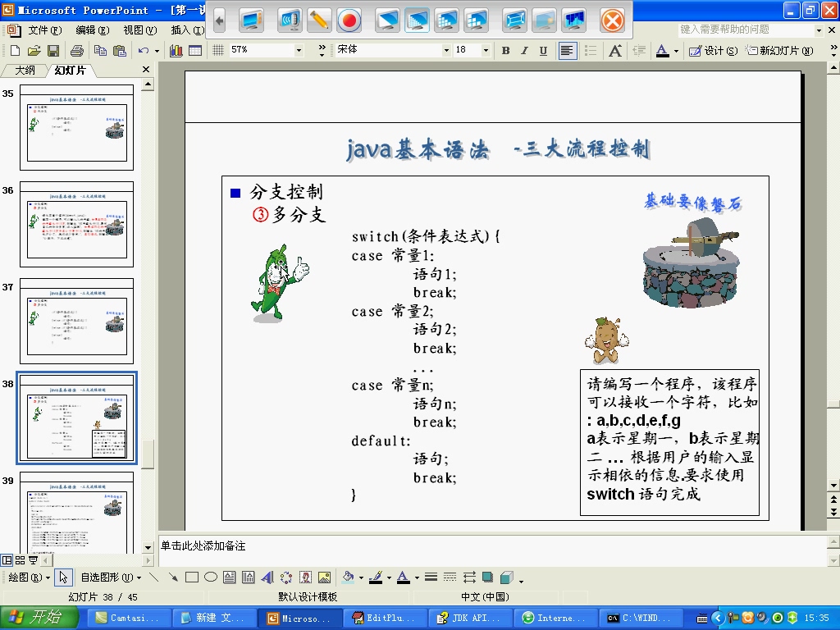Image resolution: width=840 pixels, height=630 pixels.
Task: Open the JDK API taskbar button
Action: tap(469, 619)
